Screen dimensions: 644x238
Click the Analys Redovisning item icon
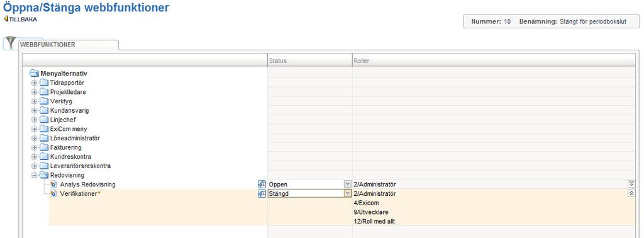point(53,184)
